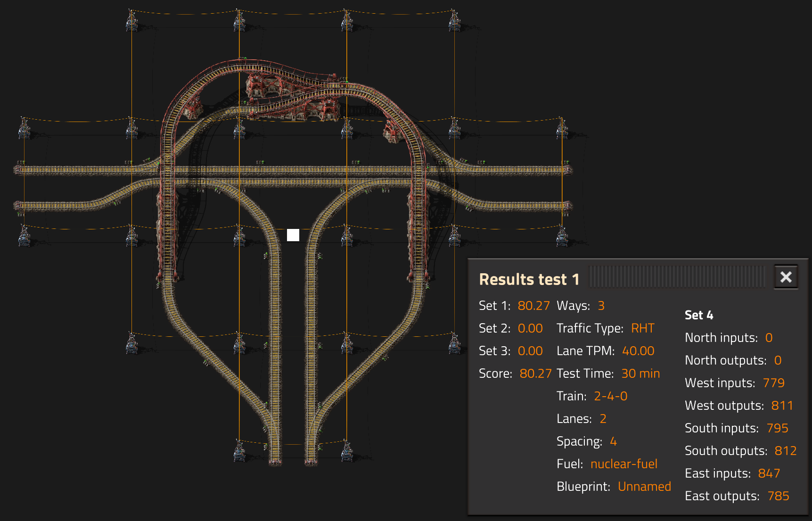Click the Set 3 value 0.00
Image resolution: width=812 pixels, height=521 pixels.
530,351
